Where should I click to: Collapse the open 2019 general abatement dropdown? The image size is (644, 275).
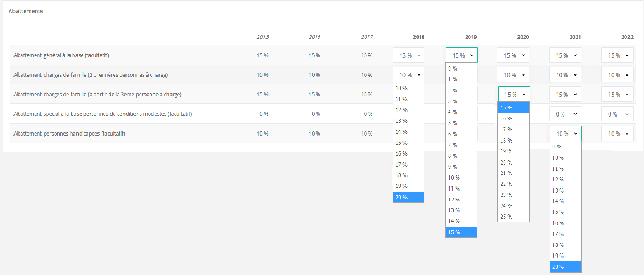tap(461, 55)
